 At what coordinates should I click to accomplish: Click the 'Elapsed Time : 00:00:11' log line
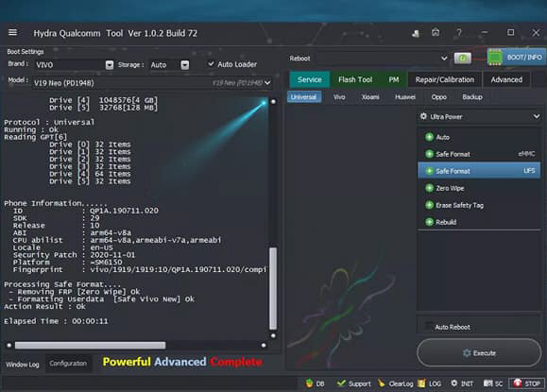coord(56,321)
